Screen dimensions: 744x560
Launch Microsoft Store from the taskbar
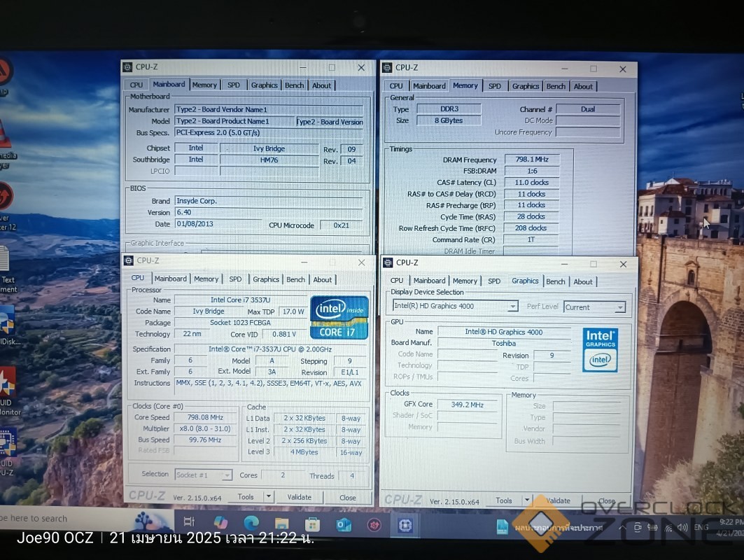[x=312, y=524]
